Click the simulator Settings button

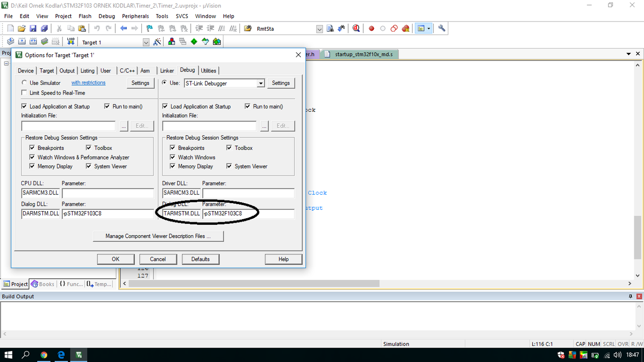click(140, 83)
